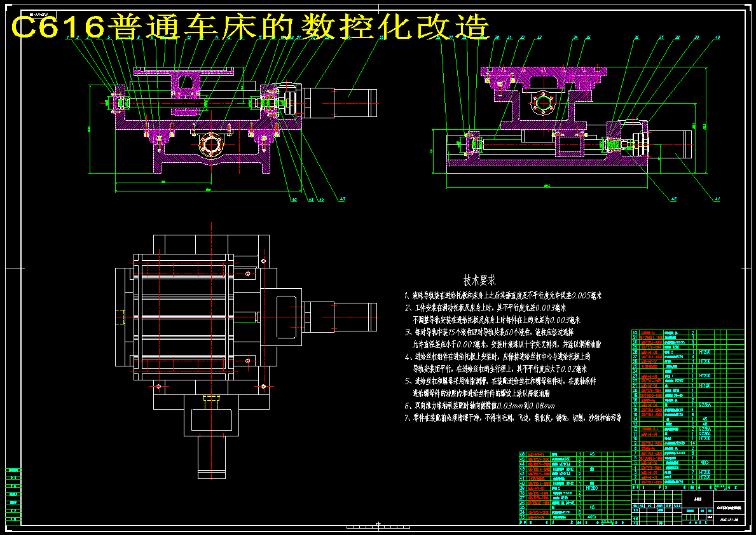Select technical requirement line 1 mentioning 0.005毫米
756x535 pixels.
504,296
